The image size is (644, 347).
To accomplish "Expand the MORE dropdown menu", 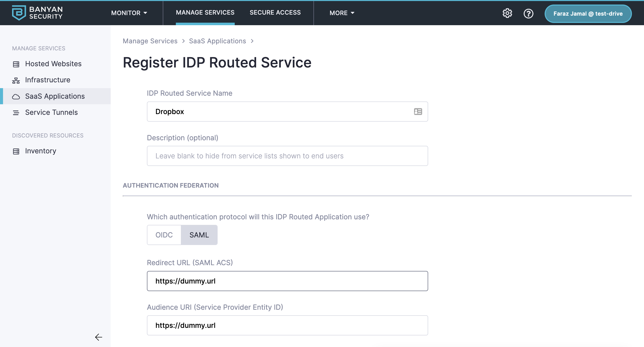I will (342, 13).
